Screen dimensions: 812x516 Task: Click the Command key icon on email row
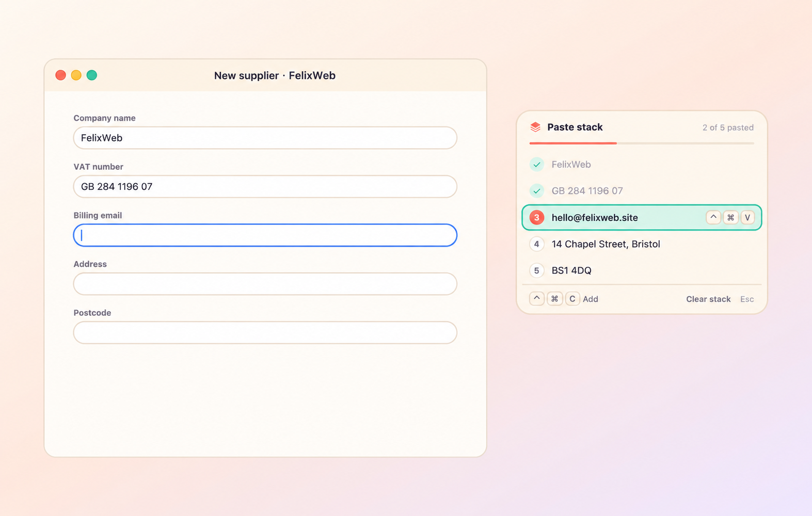(730, 218)
